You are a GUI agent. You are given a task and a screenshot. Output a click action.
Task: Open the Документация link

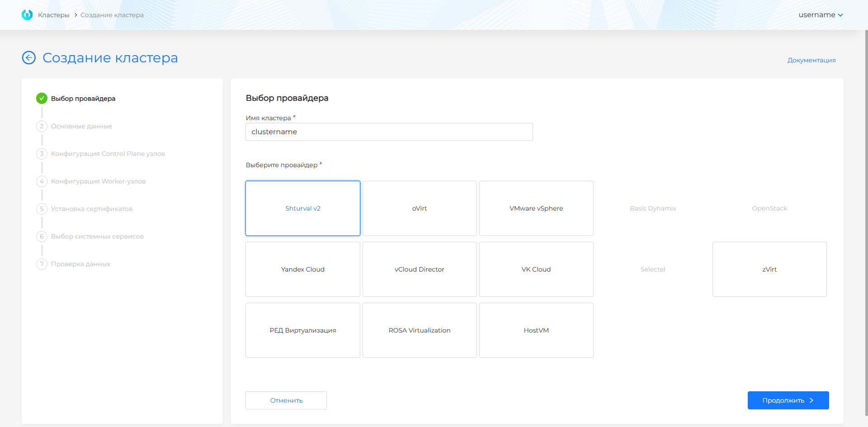[811, 60]
